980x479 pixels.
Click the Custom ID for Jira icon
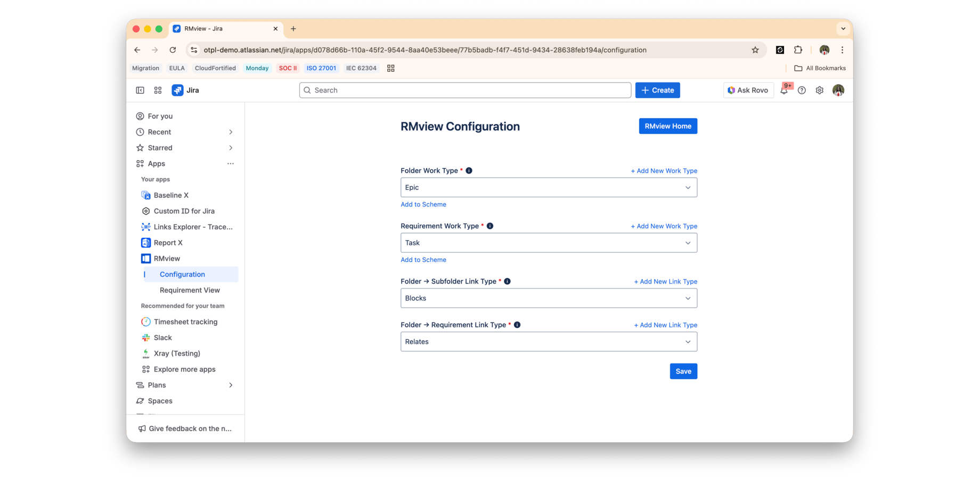(145, 211)
